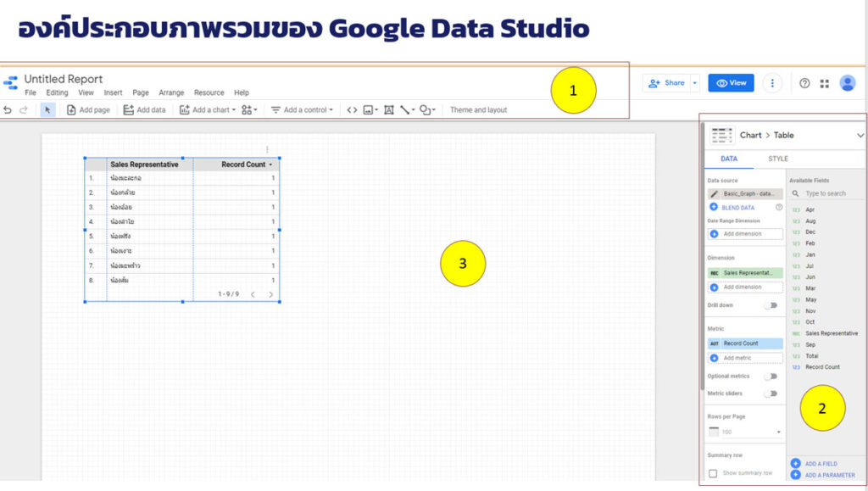Click the line tool icon
The width and height of the screenshot is (868, 491).
click(407, 110)
